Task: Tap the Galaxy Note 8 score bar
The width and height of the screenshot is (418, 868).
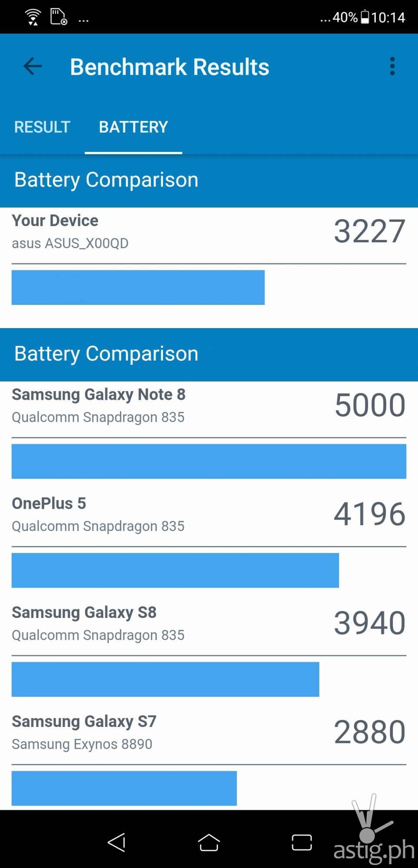Action: (x=209, y=461)
